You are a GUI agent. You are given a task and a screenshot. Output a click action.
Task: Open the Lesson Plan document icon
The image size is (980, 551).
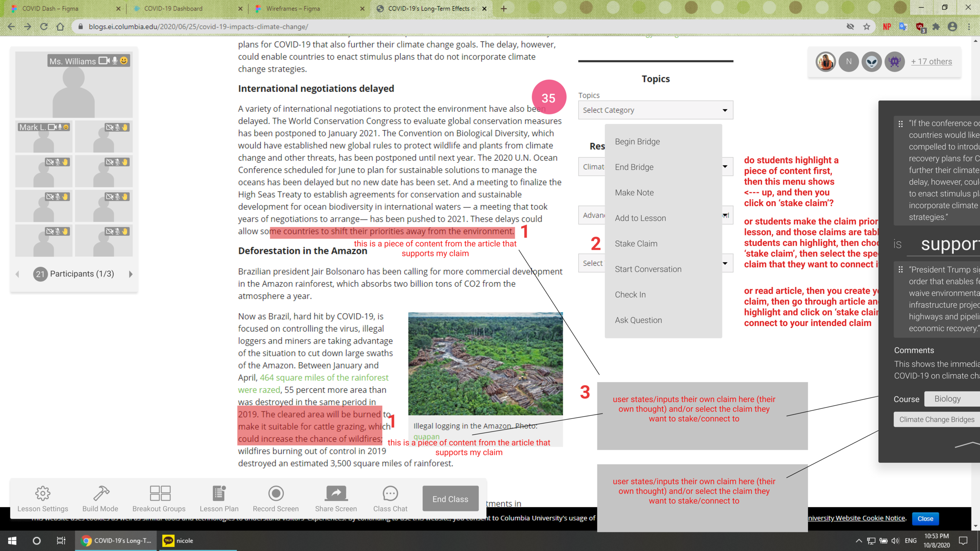tap(219, 493)
